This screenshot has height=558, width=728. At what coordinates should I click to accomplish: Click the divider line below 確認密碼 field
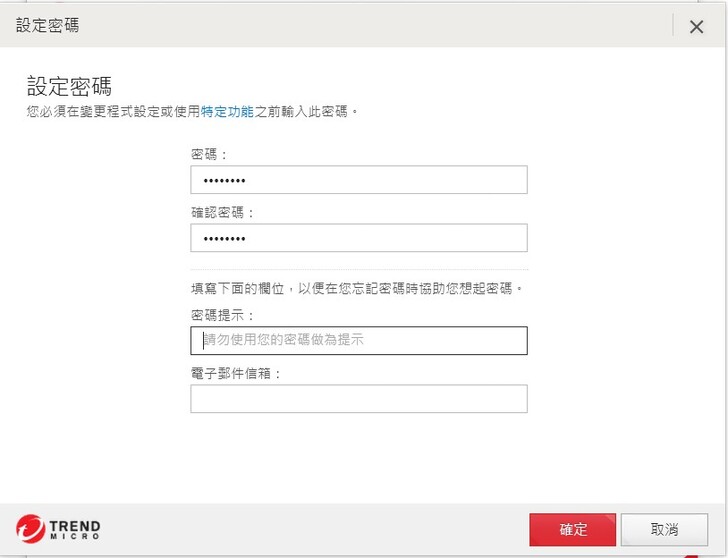click(358, 269)
